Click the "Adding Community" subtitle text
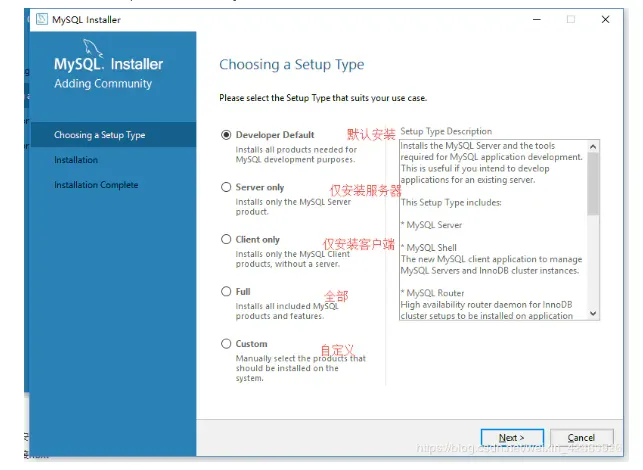Viewport: 643px width, 470px height. 103,84
